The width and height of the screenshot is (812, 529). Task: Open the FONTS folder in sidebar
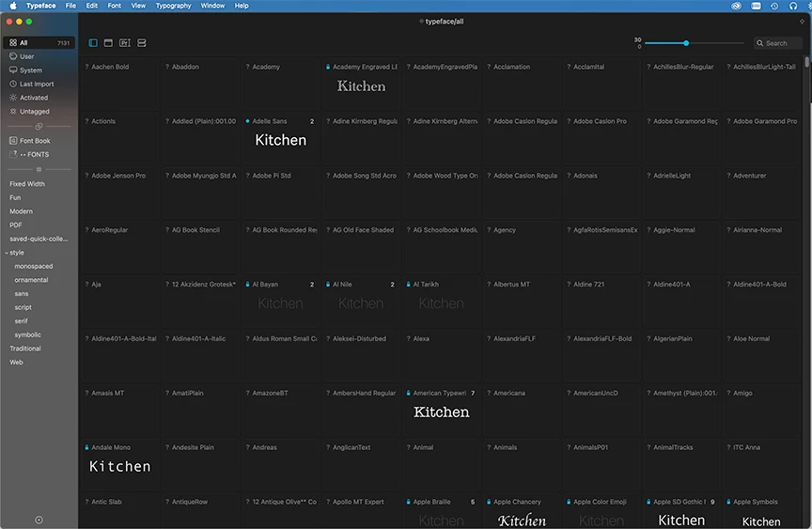point(39,154)
